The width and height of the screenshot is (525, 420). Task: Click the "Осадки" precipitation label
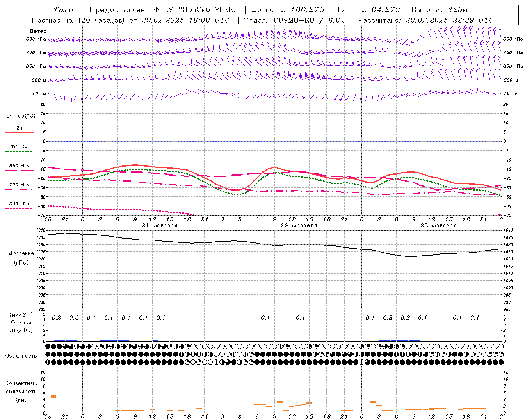[21, 322]
